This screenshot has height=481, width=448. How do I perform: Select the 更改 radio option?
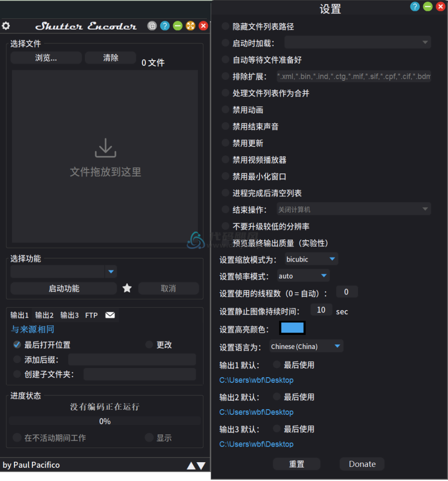point(149,345)
